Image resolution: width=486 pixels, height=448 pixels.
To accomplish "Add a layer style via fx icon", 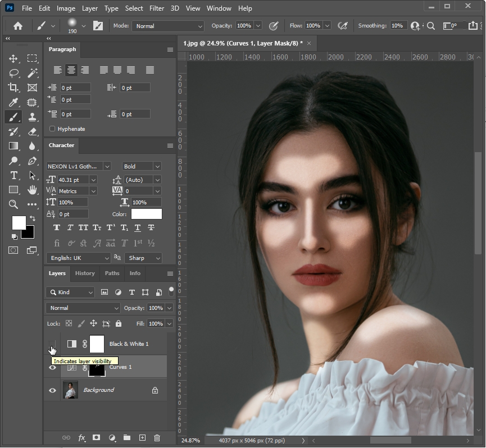I will (81, 437).
